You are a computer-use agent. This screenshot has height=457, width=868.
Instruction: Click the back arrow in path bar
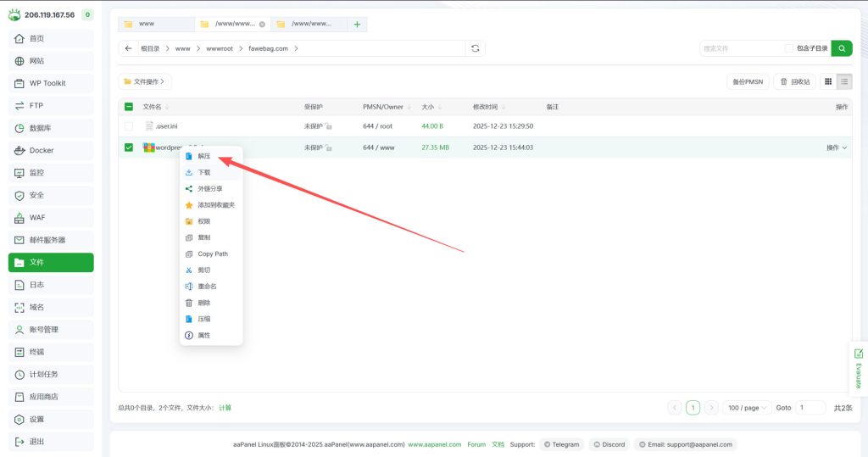(128, 48)
